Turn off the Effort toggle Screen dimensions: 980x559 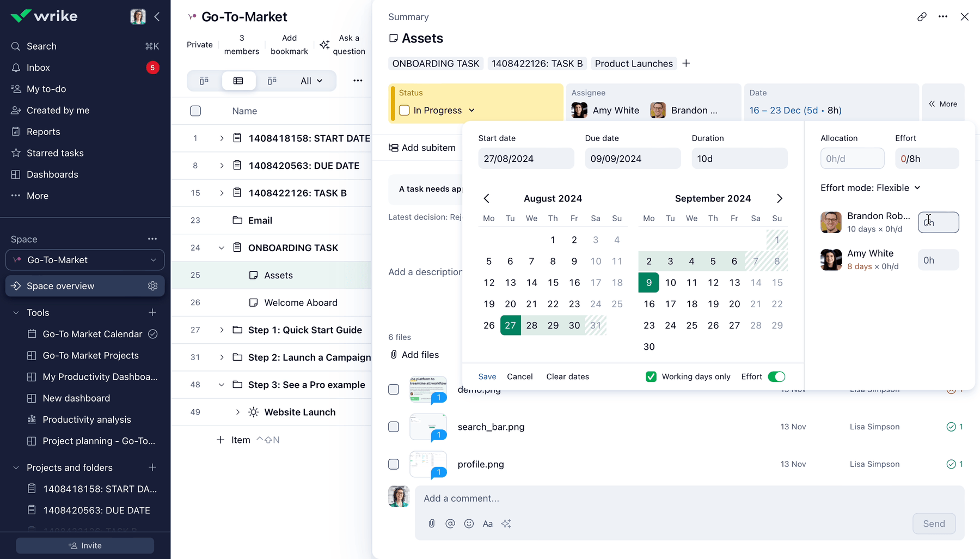click(776, 376)
